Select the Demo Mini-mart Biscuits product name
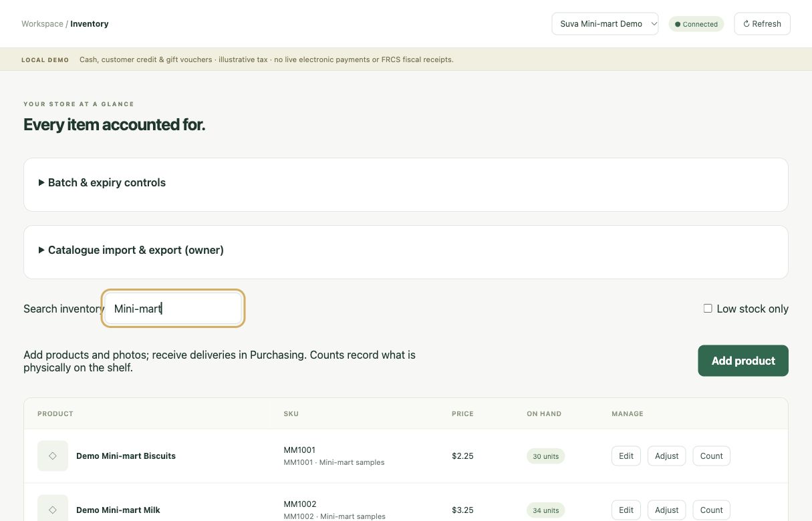This screenshot has height=521, width=812. coord(126,456)
